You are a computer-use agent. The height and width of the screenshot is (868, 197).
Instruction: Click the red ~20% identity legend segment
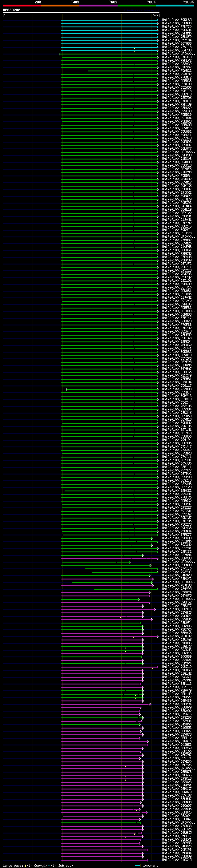[22, 6]
